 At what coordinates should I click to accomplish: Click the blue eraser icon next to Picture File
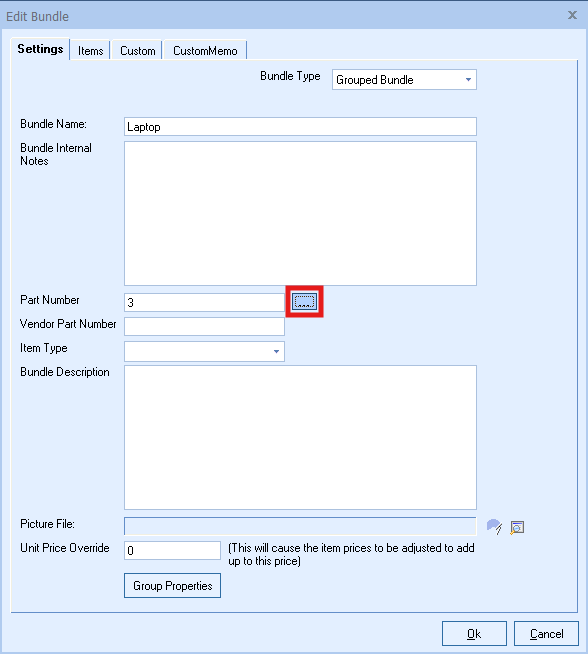point(494,527)
